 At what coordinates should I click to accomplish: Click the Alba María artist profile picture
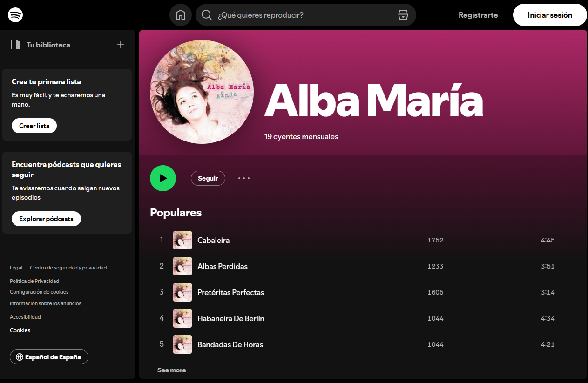tap(202, 92)
